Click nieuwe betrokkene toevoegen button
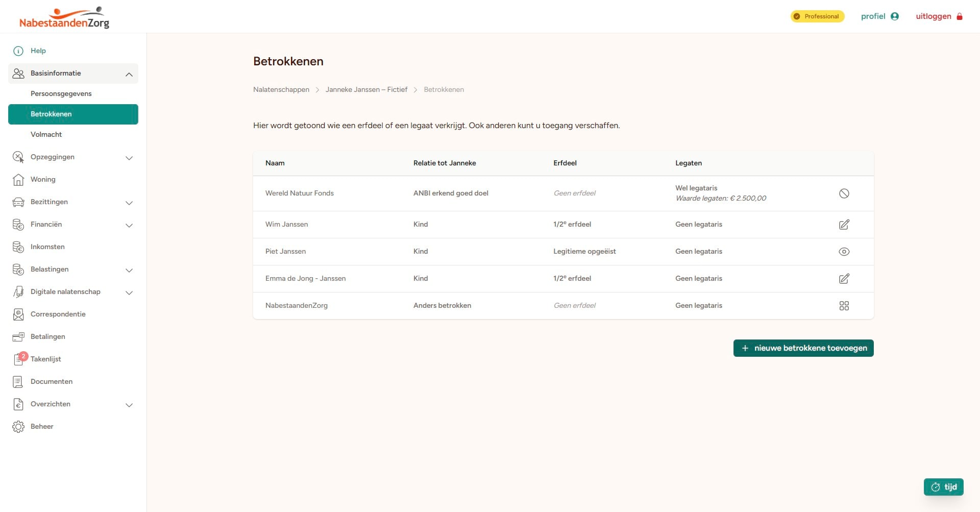The image size is (980, 512). pyautogui.click(x=803, y=348)
